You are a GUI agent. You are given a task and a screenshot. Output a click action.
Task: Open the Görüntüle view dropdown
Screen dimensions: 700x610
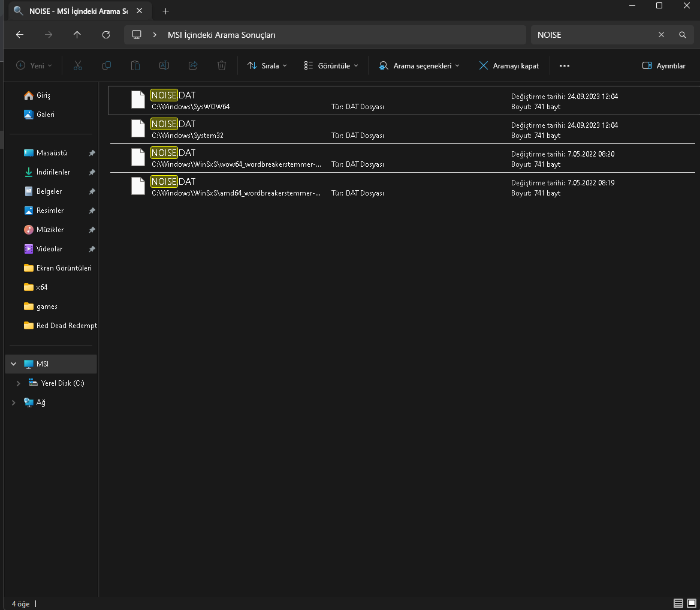tap(331, 66)
